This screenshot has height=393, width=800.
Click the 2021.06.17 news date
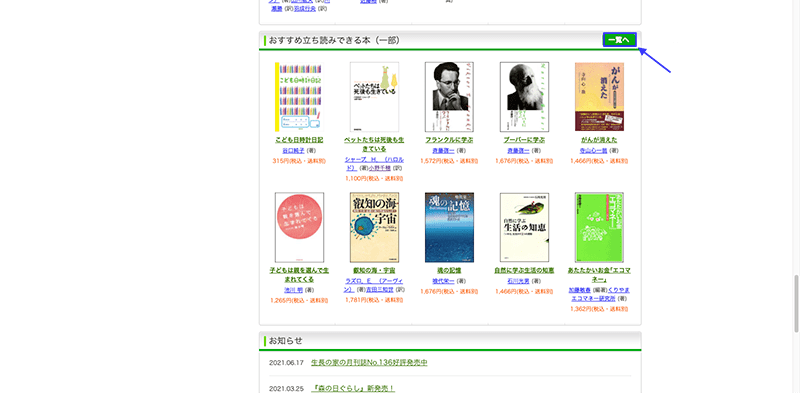pos(286,363)
